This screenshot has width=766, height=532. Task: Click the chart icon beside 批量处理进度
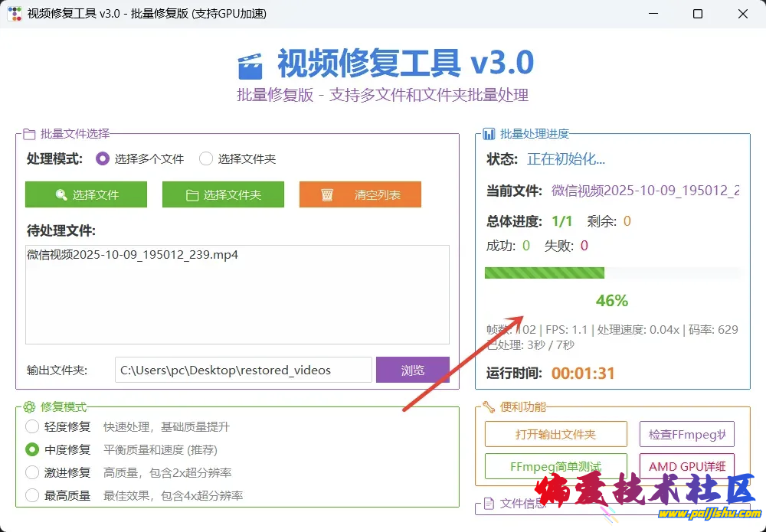coord(489,134)
